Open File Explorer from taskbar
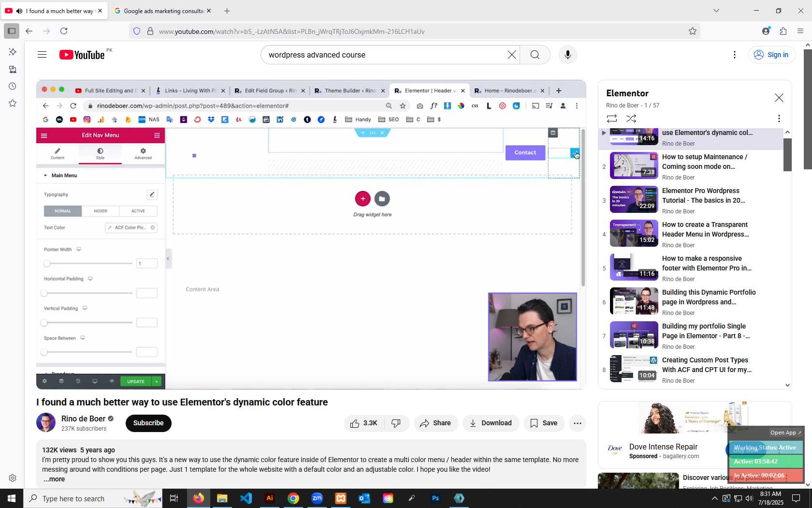The height and width of the screenshot is (508, 812). pos(222,498)
